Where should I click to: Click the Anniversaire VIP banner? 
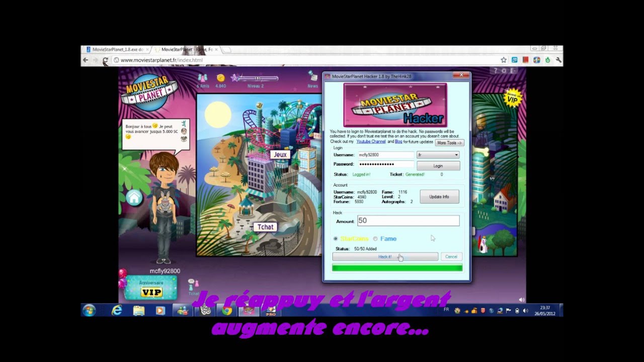(151, 288)
